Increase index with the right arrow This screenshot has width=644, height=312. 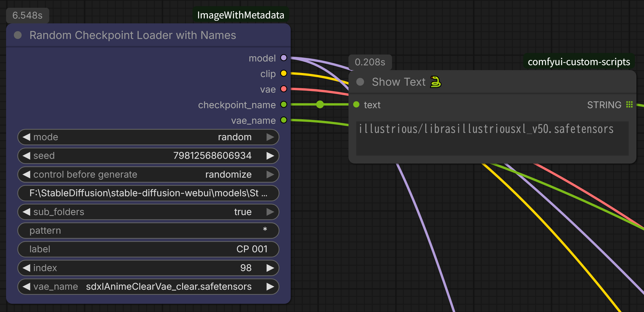[270, 268]
